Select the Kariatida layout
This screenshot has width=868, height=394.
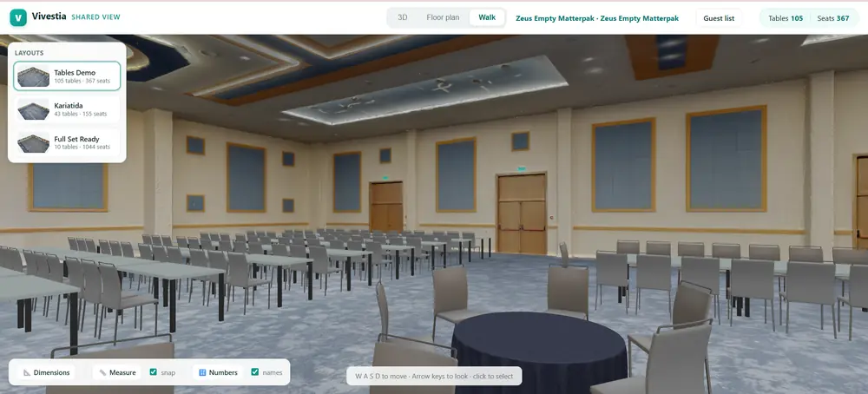pyautogui.click(x=67, y=109)
